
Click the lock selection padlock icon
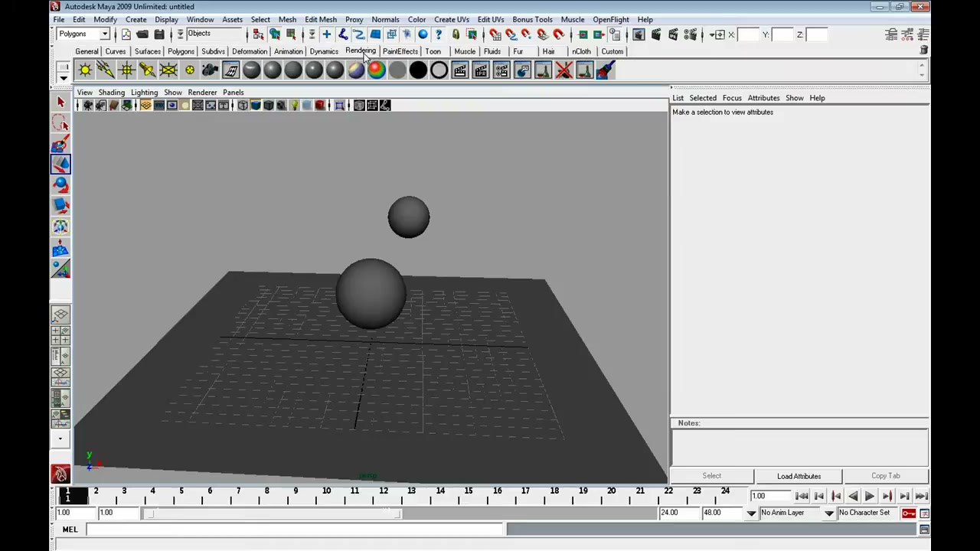pyautogui.click(x=456, y=34)
